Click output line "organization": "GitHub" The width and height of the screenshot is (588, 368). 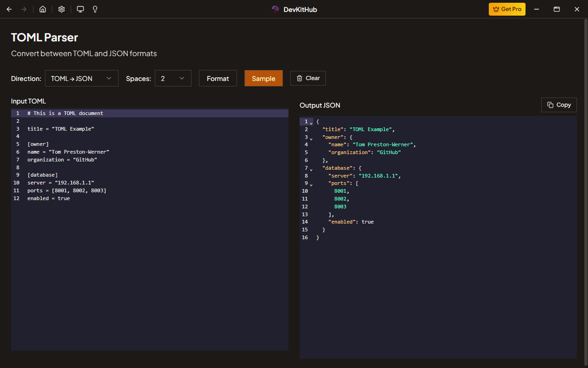pyautogui.click(x=365, y=152)
